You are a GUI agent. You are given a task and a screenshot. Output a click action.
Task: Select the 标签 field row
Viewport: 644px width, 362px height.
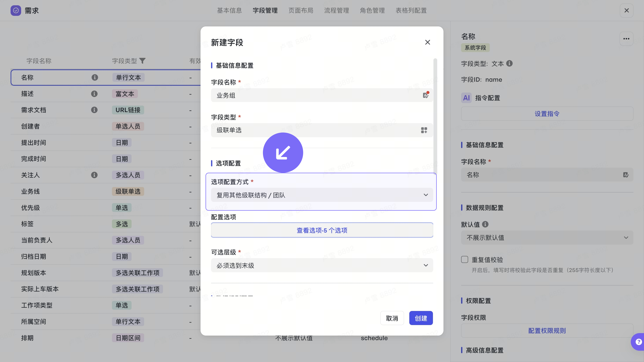click(x=106, y=224)
